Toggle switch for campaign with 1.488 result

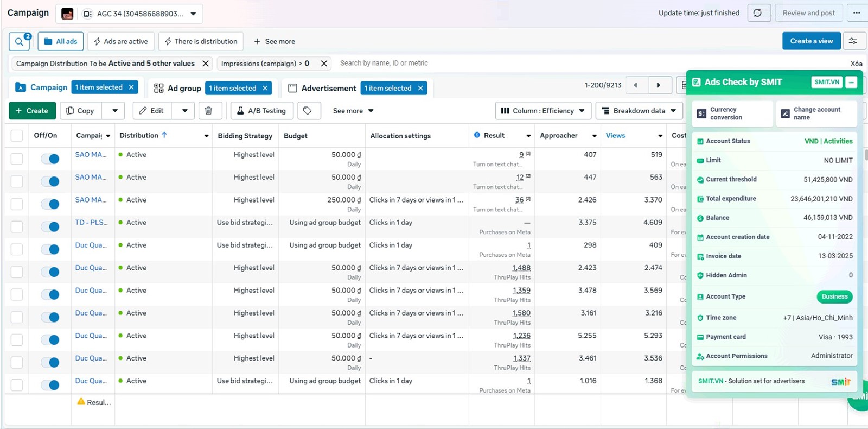coord(50,272)
